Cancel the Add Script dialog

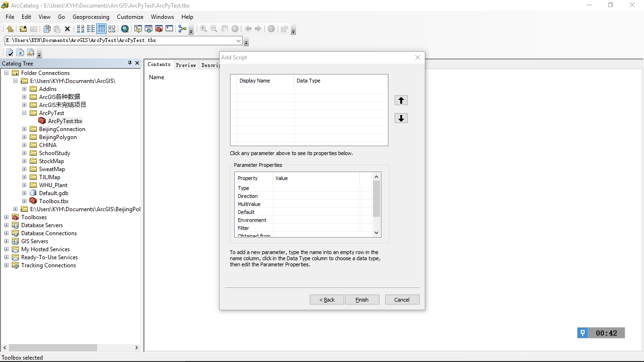tap(402, 300)
